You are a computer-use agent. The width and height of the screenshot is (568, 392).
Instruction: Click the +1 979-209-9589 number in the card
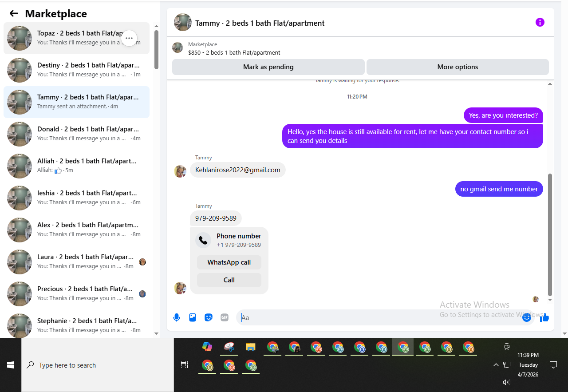[x=239, y=245]
